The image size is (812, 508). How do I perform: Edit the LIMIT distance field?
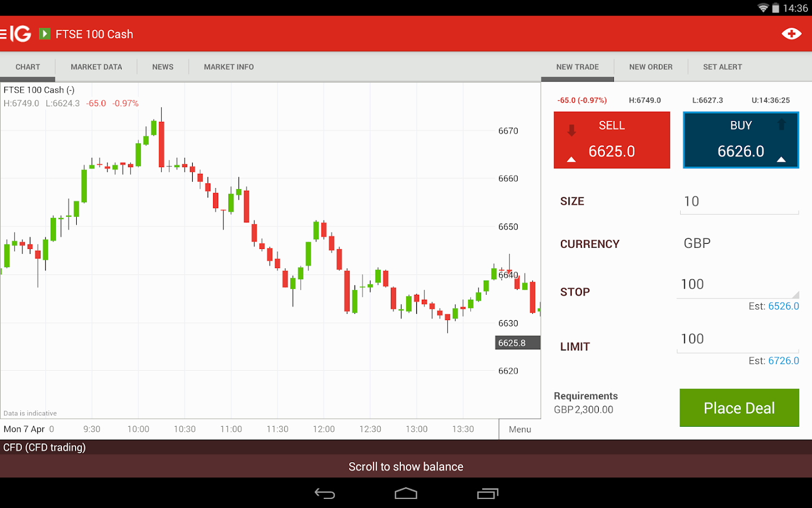(x=738, y=340)
